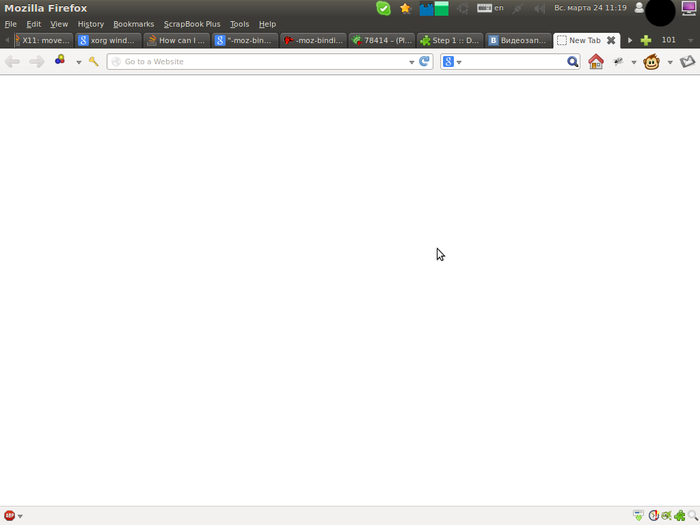
Task: Open the Edit menu
Action: coord(33,24)
